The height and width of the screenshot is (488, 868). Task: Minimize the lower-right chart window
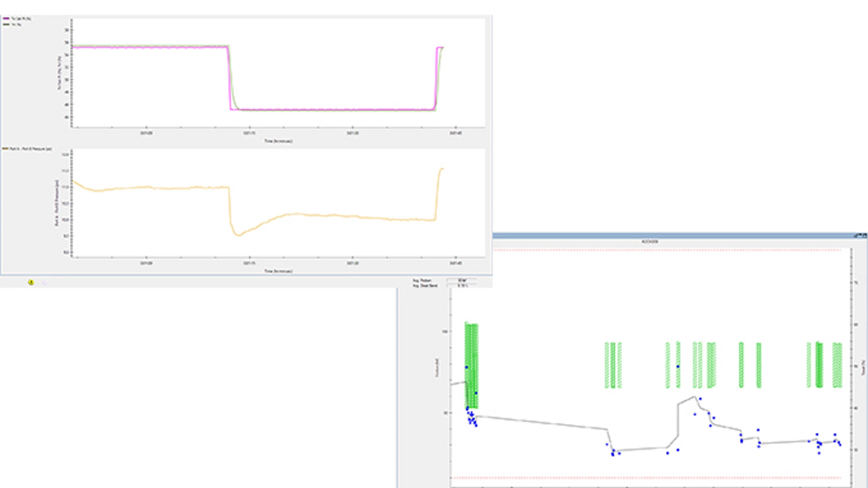click(x=860, y=235)
